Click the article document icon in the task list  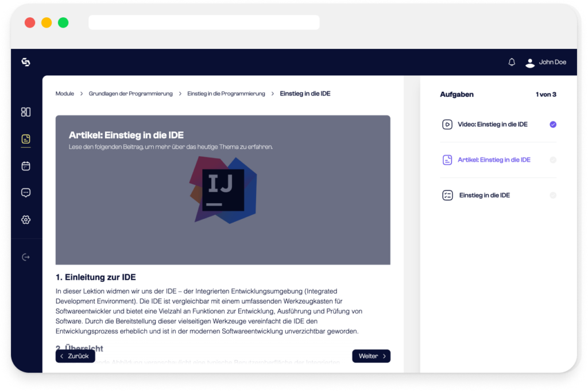pyautogui.click(x=447, y=160)
